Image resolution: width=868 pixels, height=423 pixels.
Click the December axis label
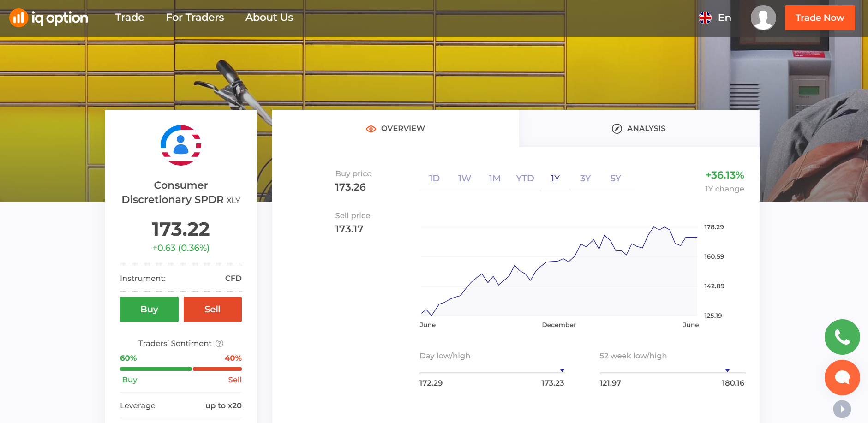tap(559, 325)
